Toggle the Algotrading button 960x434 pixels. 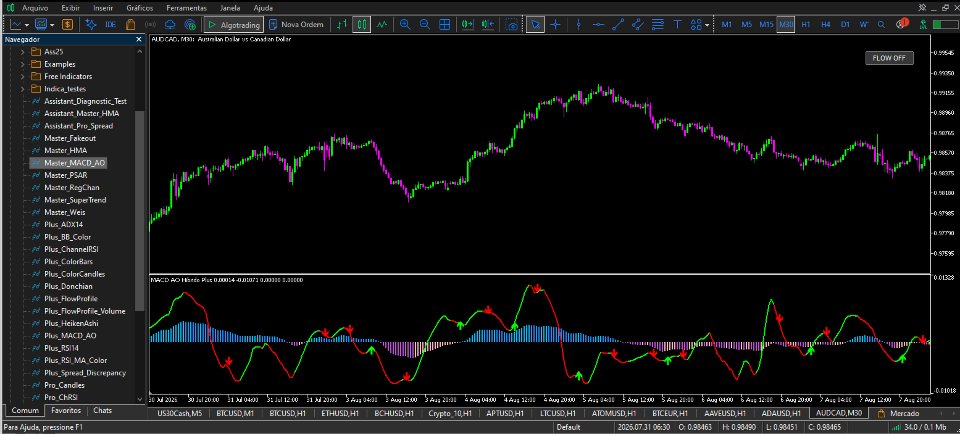[234, 24]
